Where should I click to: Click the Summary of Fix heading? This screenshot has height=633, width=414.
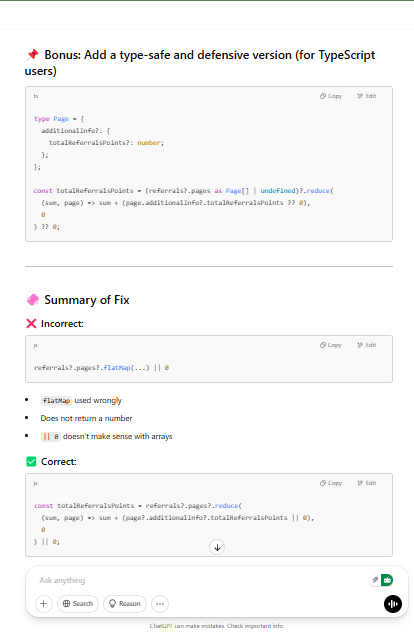[x=87, y=300]
